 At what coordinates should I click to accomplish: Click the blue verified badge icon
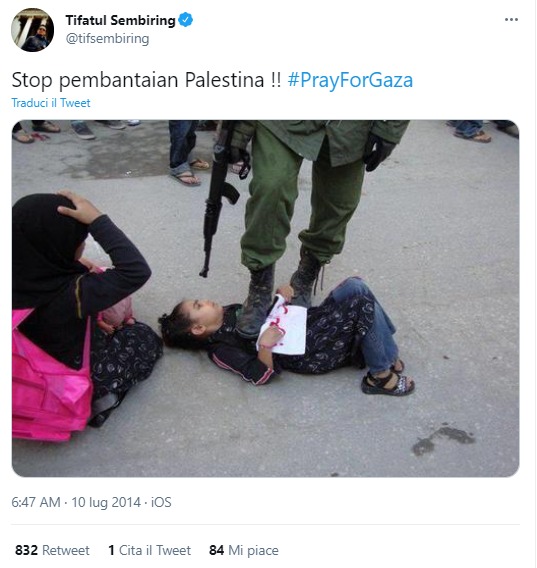point(186,20)
